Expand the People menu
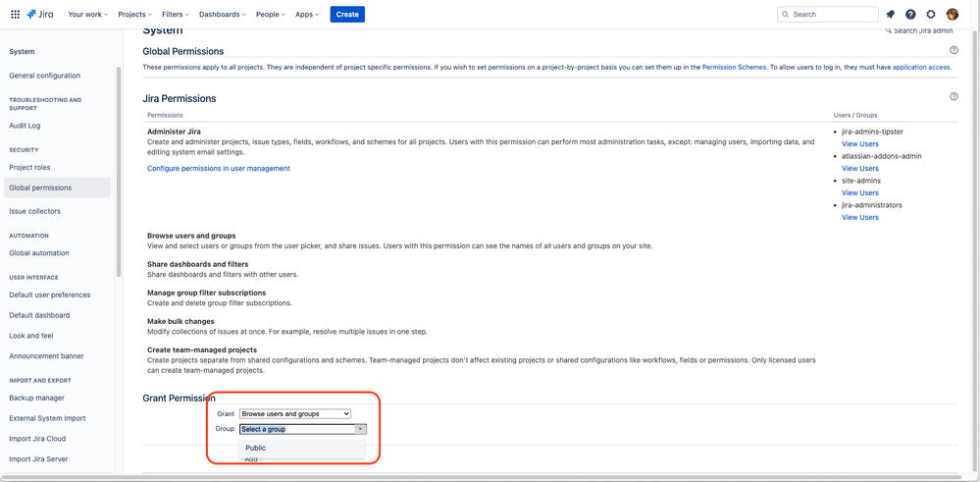The height and width of the screenshot is (482, 980). point(271,15)
